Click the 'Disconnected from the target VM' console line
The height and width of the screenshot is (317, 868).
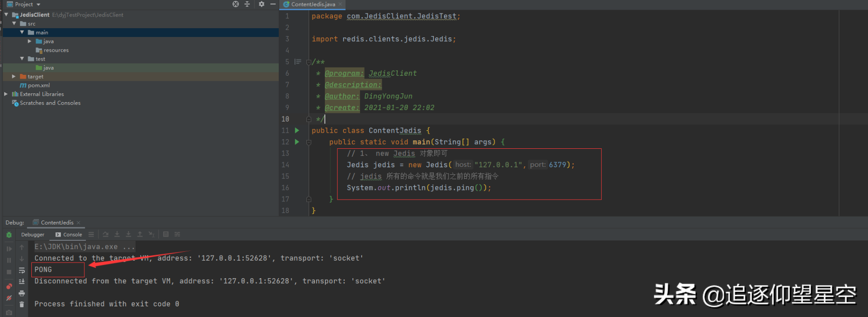[x=210, y=281]
